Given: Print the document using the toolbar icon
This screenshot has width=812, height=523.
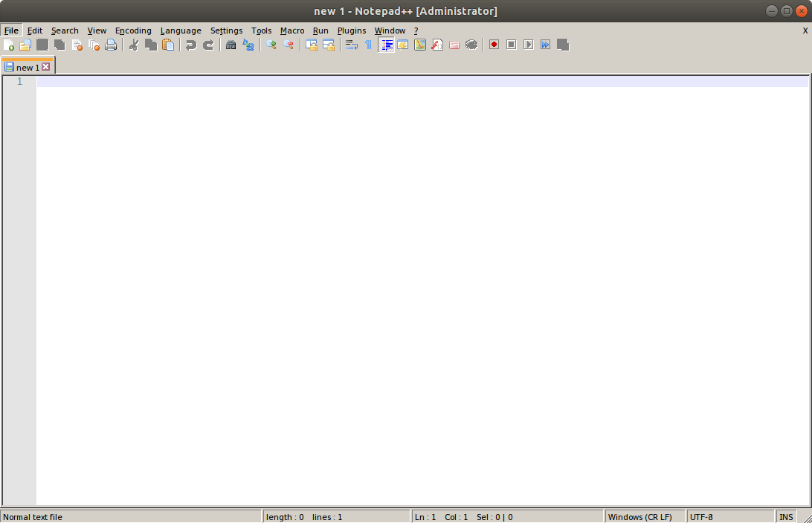Looking at the screenshot, I should click(111, 45).
